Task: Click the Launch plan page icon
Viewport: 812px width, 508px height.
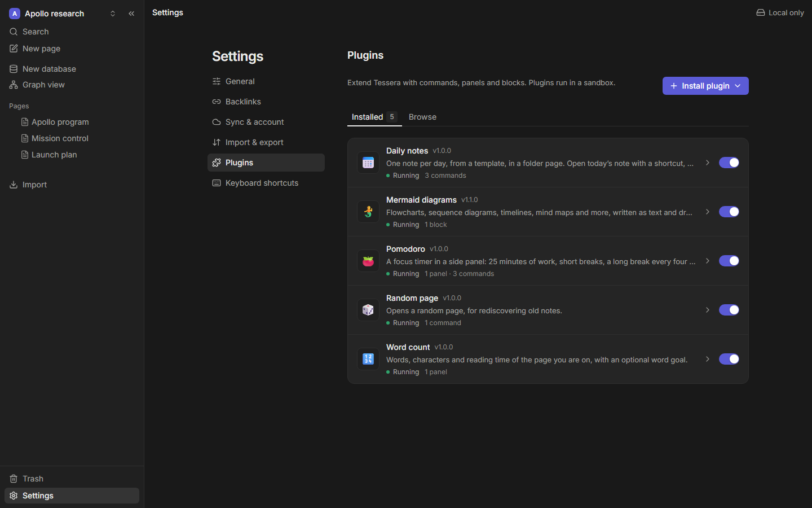Action: [25, 155]
